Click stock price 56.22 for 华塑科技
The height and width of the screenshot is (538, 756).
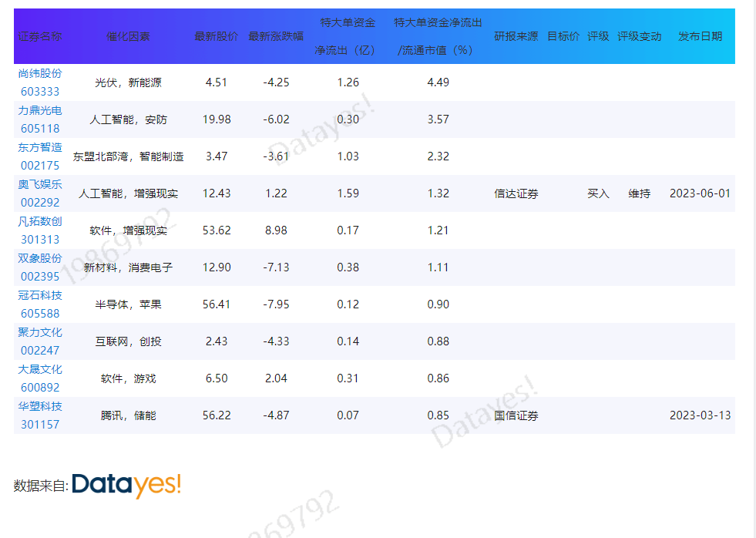[217, 415]
